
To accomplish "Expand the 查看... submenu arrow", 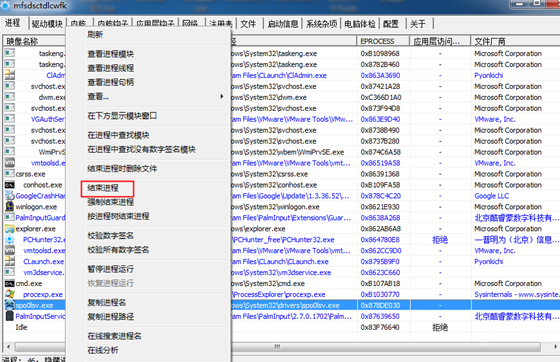I will (x=222, y=96).
